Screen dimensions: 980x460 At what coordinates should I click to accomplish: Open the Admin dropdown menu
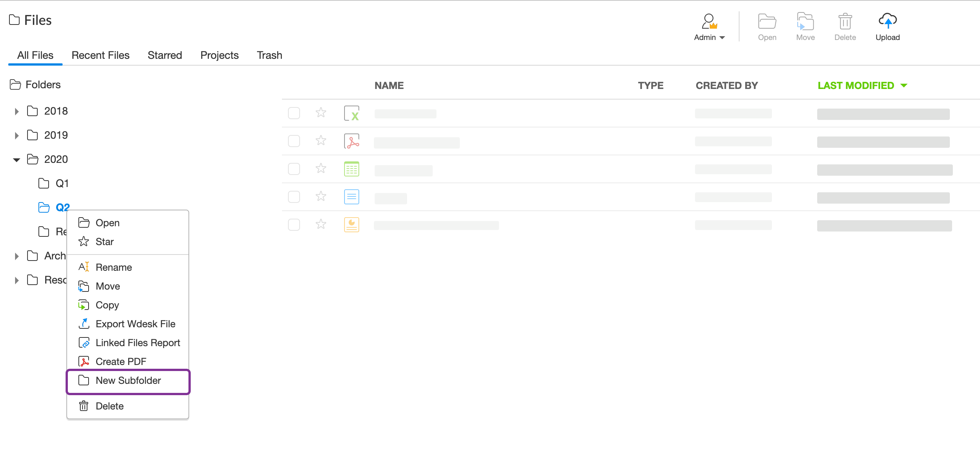[x=709, y=37]
